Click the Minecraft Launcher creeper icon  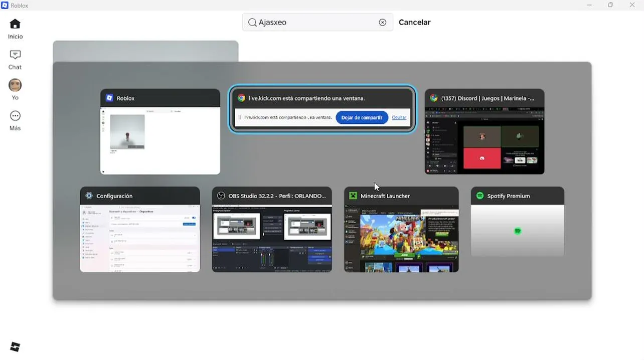coord(353,196)
